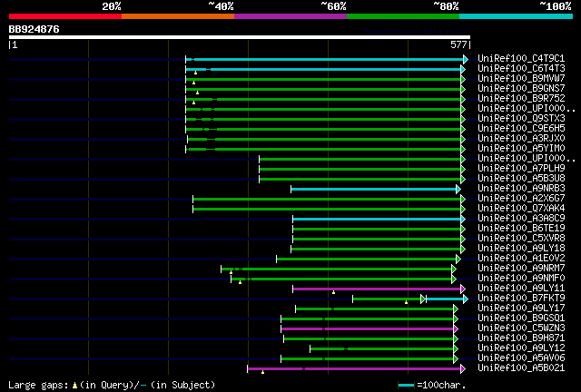Image resolution: width=581 pixels, height=392 pixels.
Task: Click the yellow query-gap triangle in the legend
Action: click(x=74, y=386)
